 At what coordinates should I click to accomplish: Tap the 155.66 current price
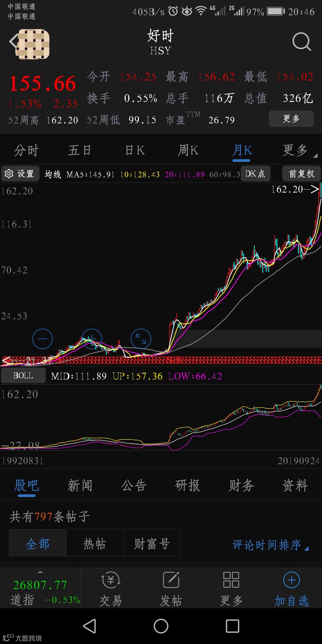point(43,83)
